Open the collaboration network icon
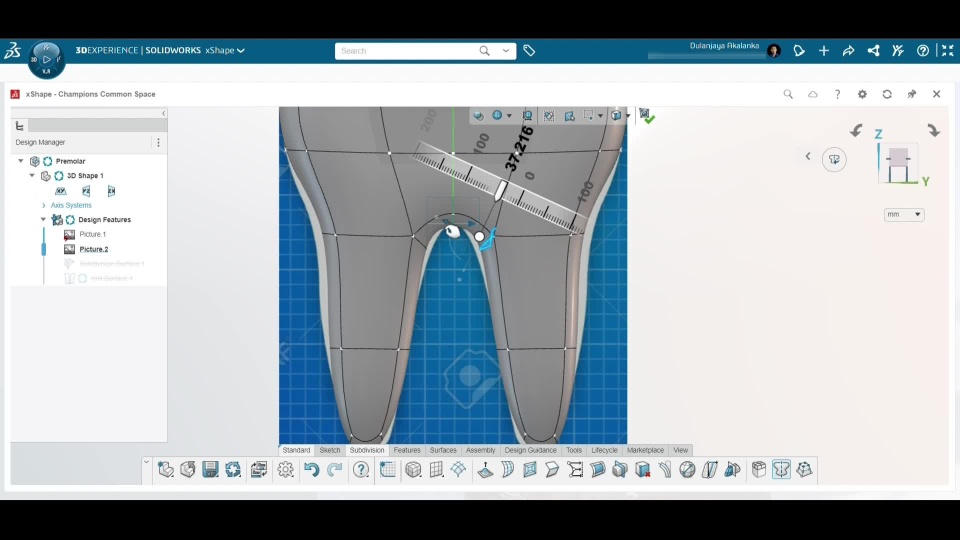 point(873,51)
